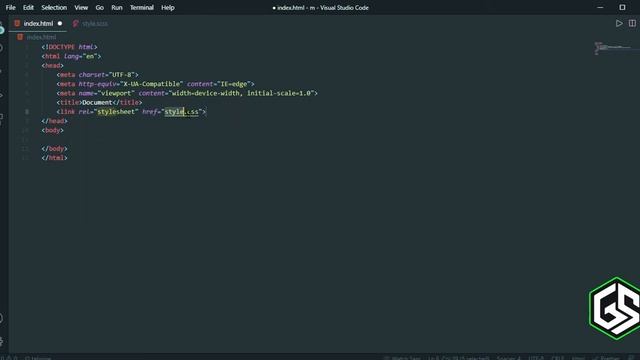Switch to the style.scss editor tab
This screenshot has width=640, height=360.
point(91,24)
